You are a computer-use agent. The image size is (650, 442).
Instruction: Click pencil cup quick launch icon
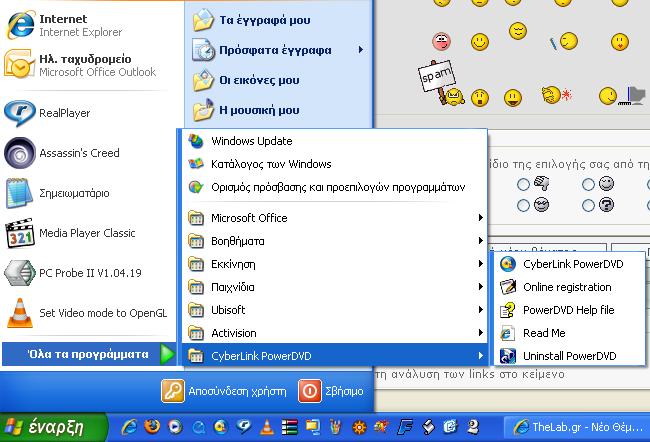(336, 427)
